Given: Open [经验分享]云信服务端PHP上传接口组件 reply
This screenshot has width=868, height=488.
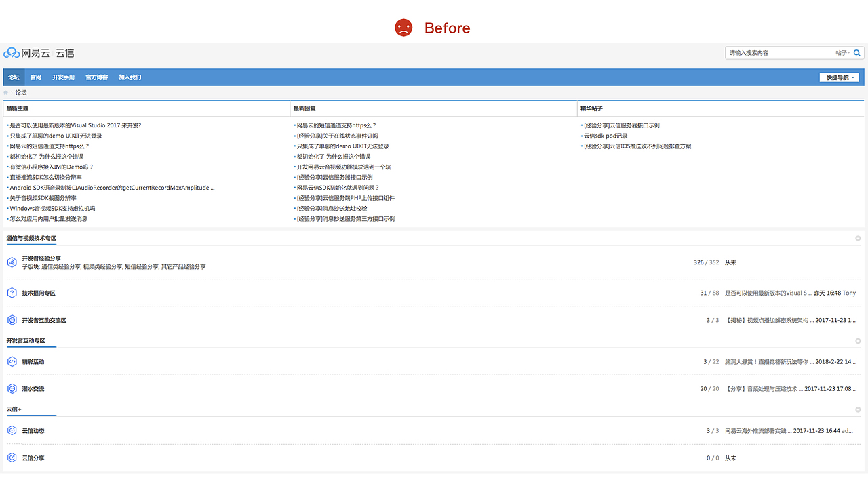Looking at the screenshot, I should pyautogui.click(x=345, y=198).
